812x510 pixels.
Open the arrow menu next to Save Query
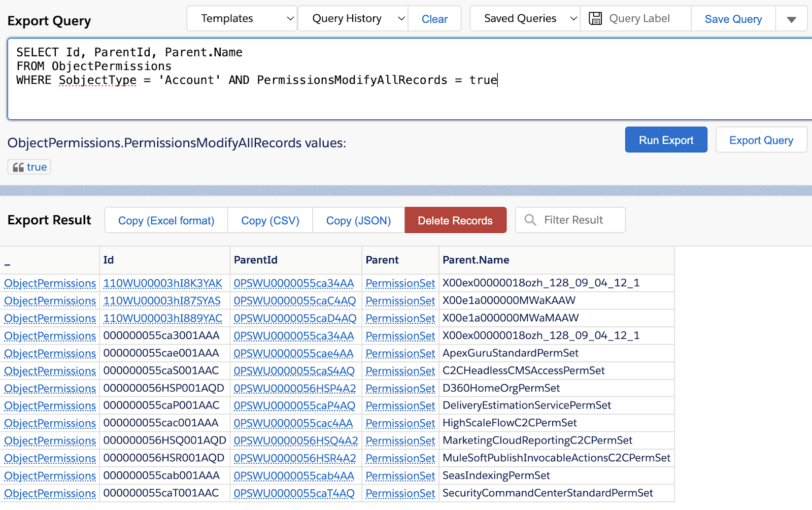pyautogui.click(x=791, y=18)
